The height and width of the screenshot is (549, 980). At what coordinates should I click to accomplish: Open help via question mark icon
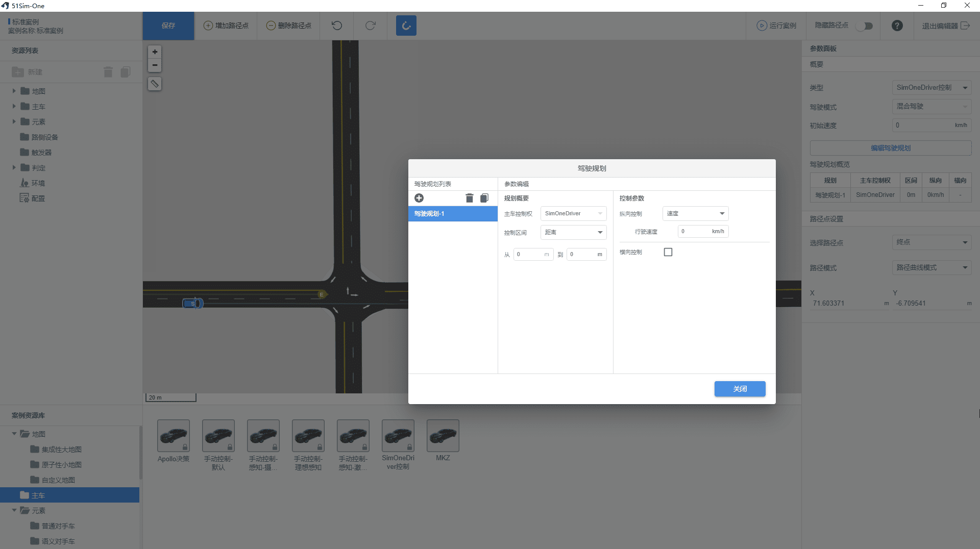pos(897,26)
